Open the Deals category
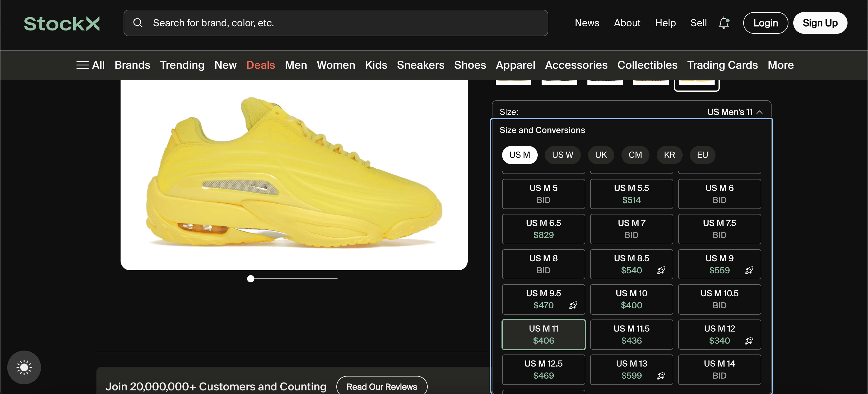The image size is (868, 394). pyautogui.click(x=260, y=65)
